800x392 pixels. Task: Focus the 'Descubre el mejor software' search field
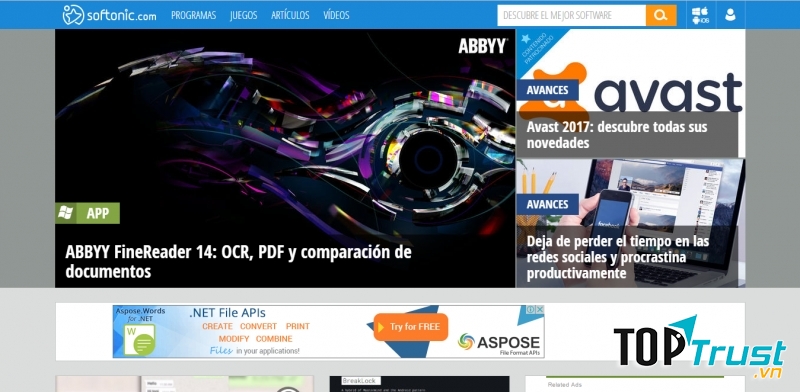571,15
